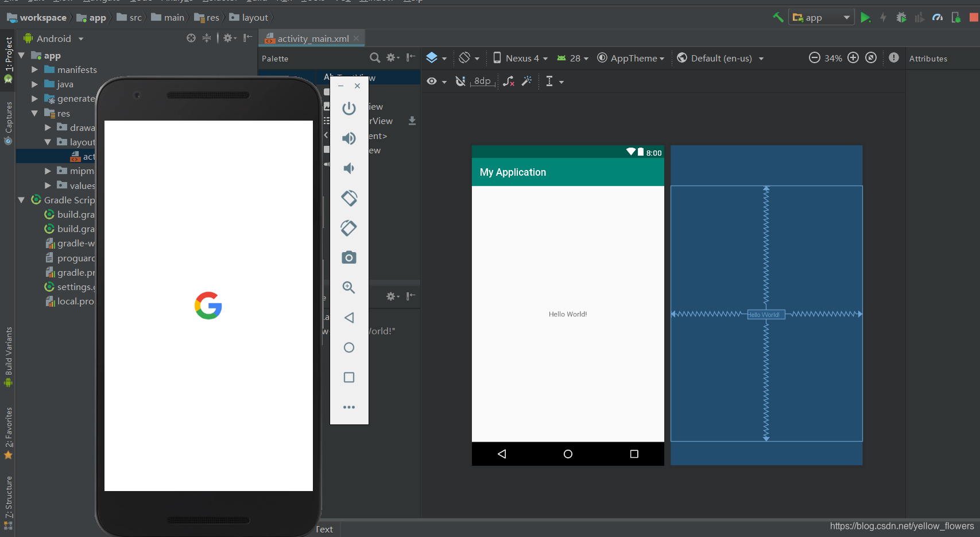This screenshot has width=980, height=537.
Task: Click Scroll from Source target icon
Action: point(191,38)
